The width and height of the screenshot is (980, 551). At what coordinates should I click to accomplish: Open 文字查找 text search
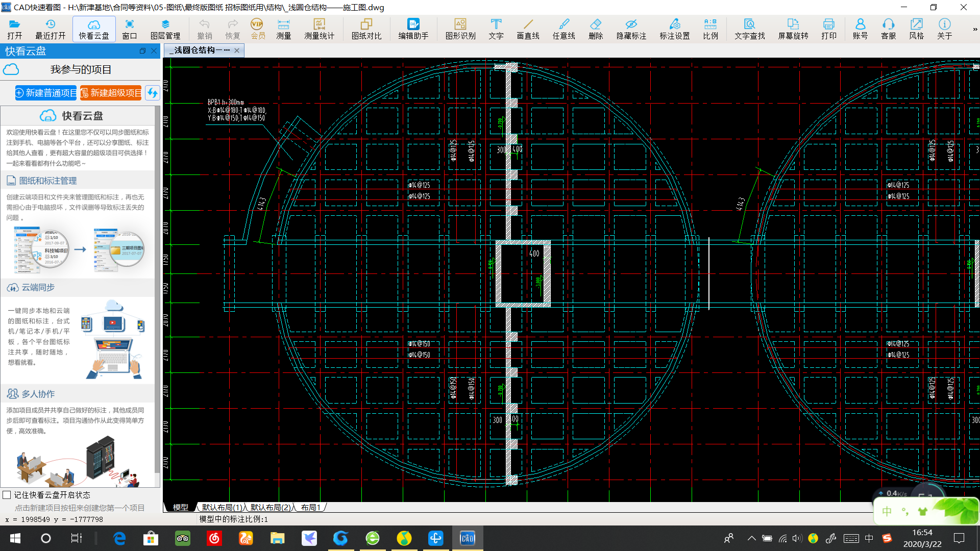(750, 29)
